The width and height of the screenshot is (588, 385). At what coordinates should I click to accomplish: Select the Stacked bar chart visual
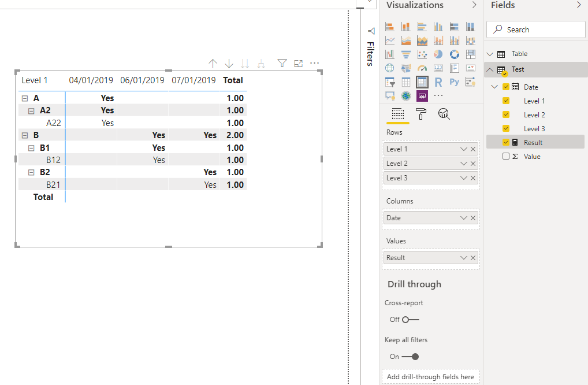coord(390,27)
